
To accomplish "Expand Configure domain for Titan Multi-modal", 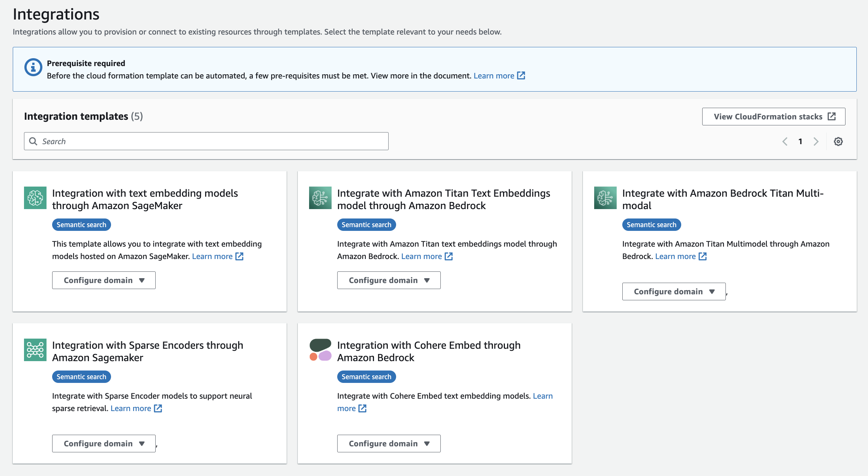I will click(674, 292).
